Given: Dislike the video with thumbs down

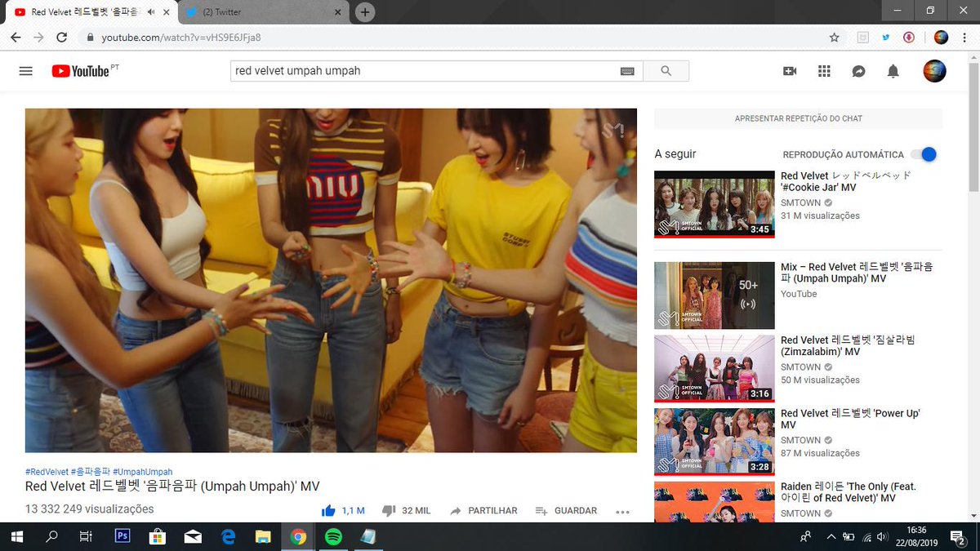Looking at the screenshot, I should coord(389,511).
